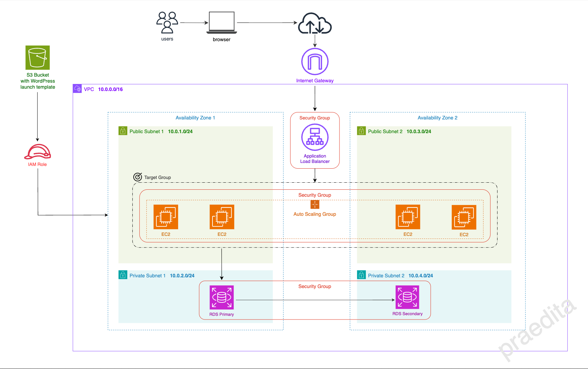Select the Availability Zone 1 label
588x369 pixels.
195,118
